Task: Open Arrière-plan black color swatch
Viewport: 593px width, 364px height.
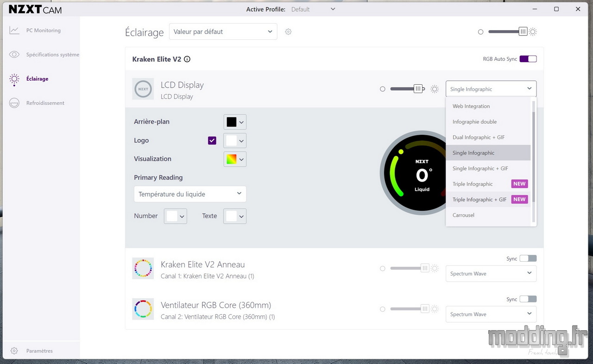Action: [x=235, y=122]
